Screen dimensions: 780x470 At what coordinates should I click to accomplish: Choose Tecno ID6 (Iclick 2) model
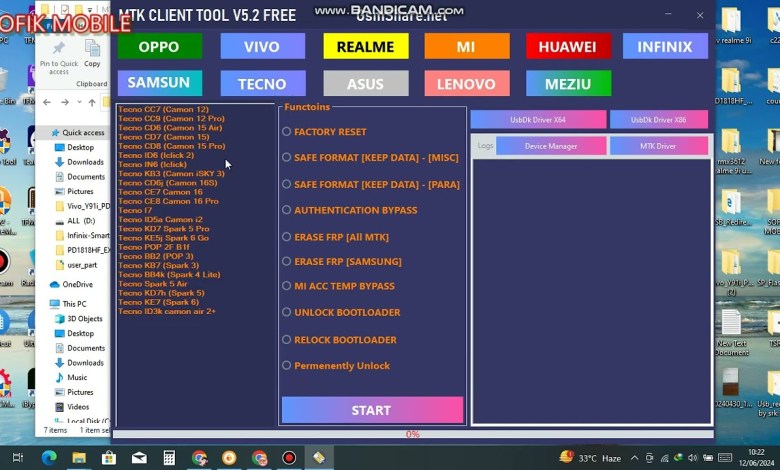(156, 155)
